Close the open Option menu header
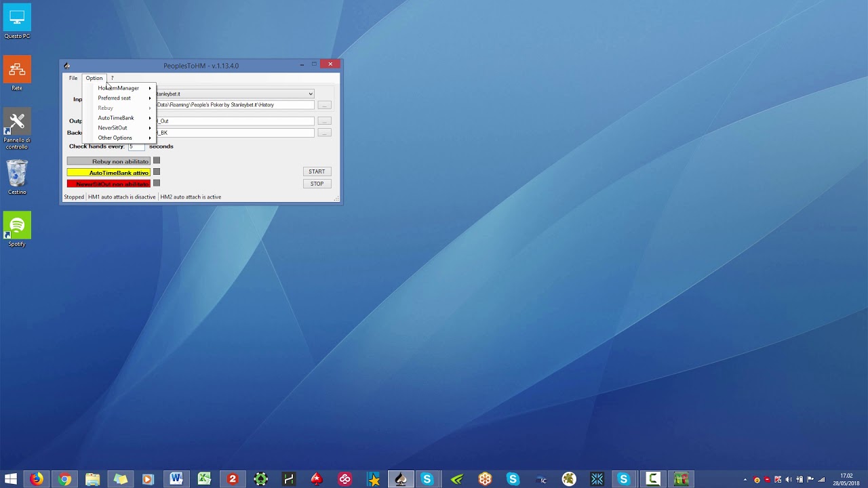Image resolution: width=868 pixels, height=488 pixels. [94, 78]
